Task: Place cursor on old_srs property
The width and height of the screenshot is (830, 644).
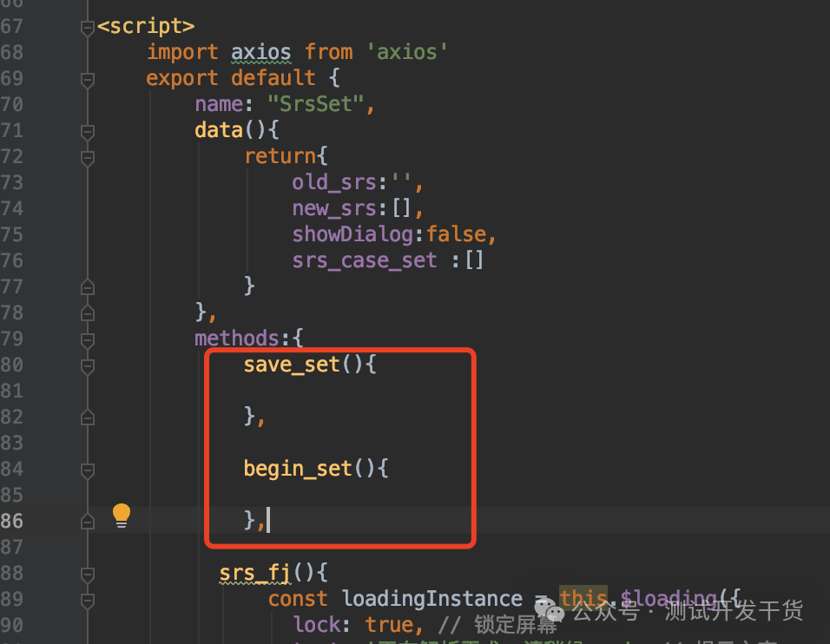Action: [x=333, y=182]
